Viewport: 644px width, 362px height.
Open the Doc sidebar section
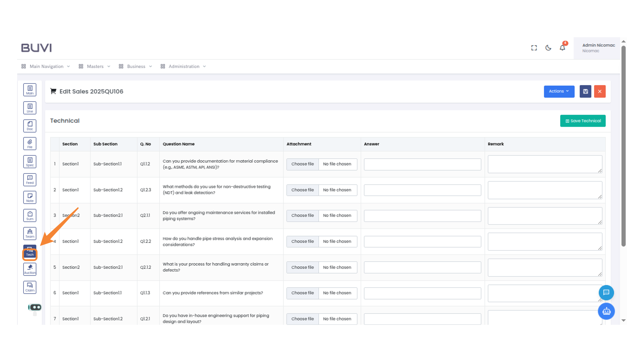[30, 126]
